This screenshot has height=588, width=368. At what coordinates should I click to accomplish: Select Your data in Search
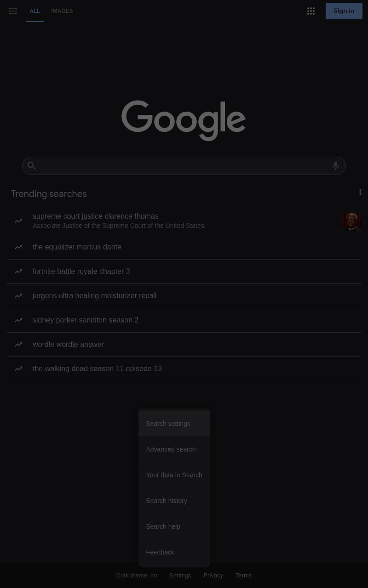tap(174, 475)
